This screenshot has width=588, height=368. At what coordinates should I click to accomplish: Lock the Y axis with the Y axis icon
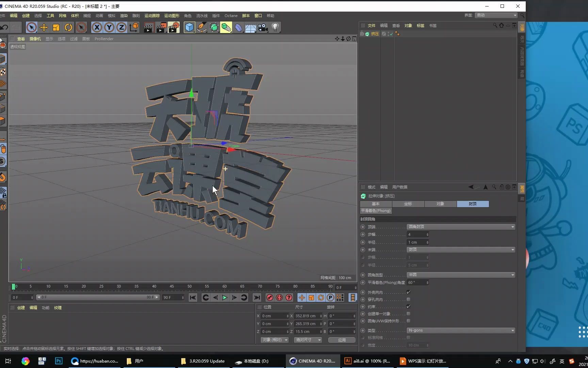109,27
